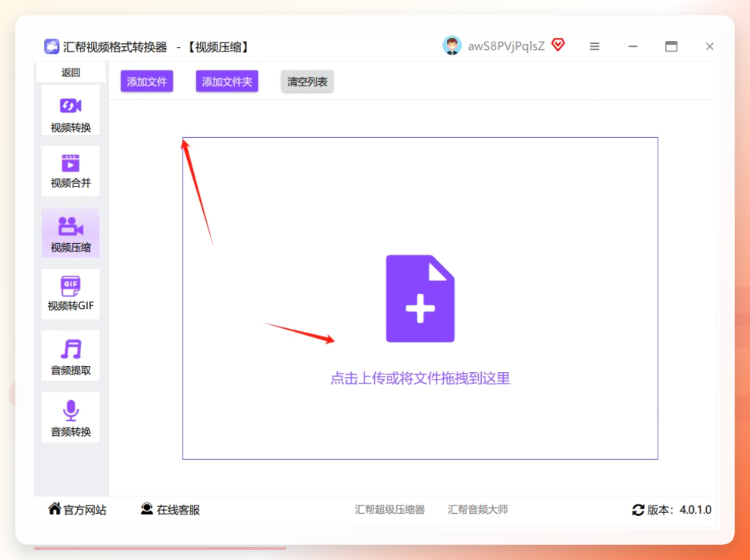Open the 视频转GIF sidebar tool
The width and height of the screenshot is (750, 560).
pos(70,294)
